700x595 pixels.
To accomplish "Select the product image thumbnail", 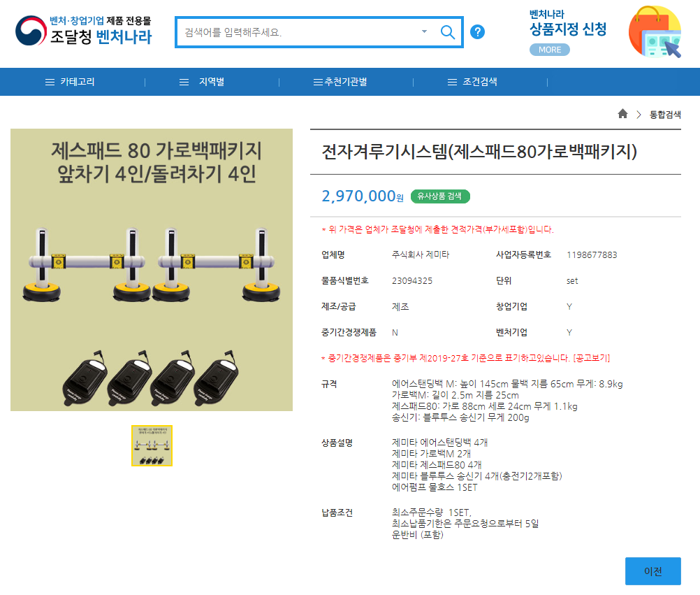I will coord(152,445).
